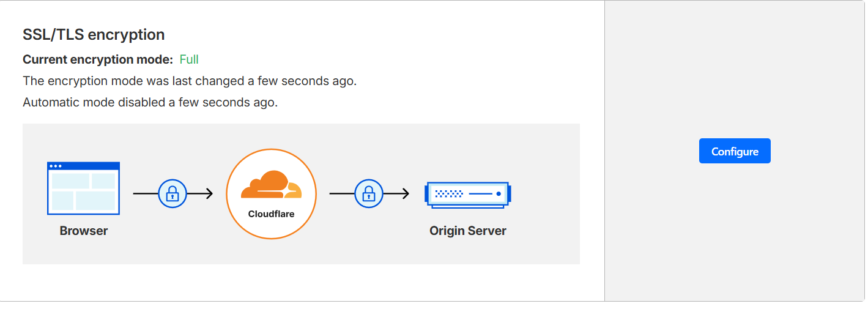Click the Browser window icon
The height and width of the screenshot is (309, 868).
coord(83,188)
